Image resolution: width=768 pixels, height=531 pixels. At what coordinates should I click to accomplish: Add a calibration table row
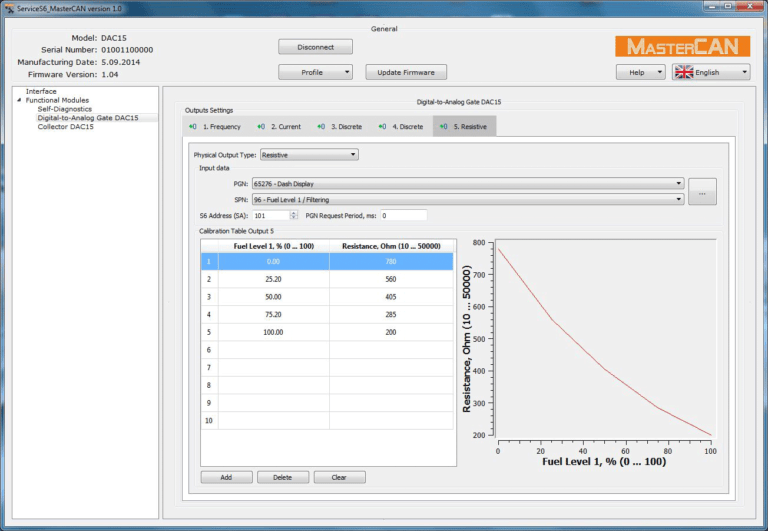226,477
